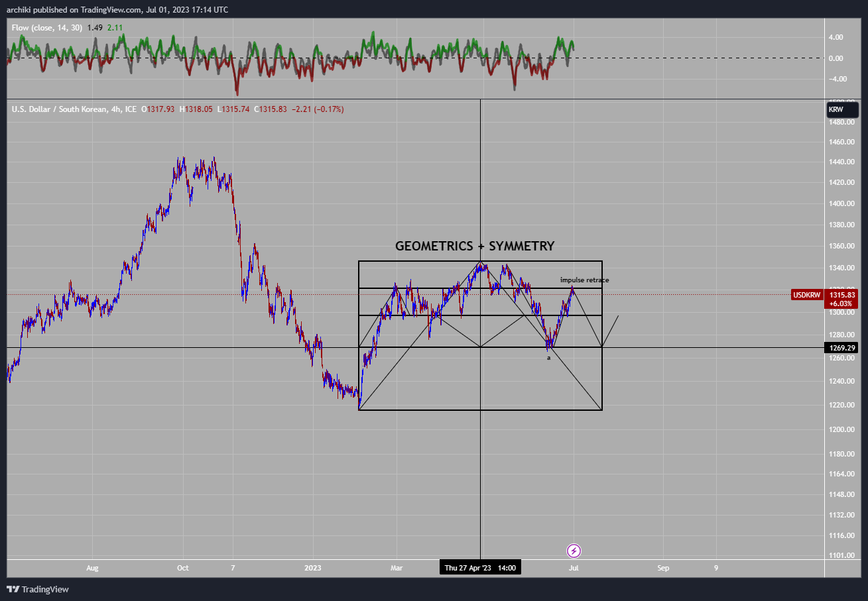
Task: Click the 1340.00 price axis label
Action: 840,268
